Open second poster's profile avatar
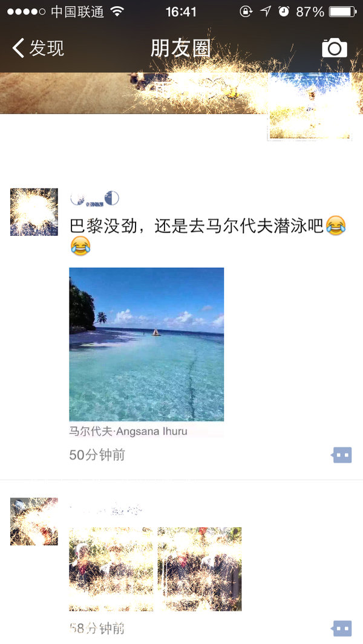Screen dimensions: 363x644 [34, 522]
